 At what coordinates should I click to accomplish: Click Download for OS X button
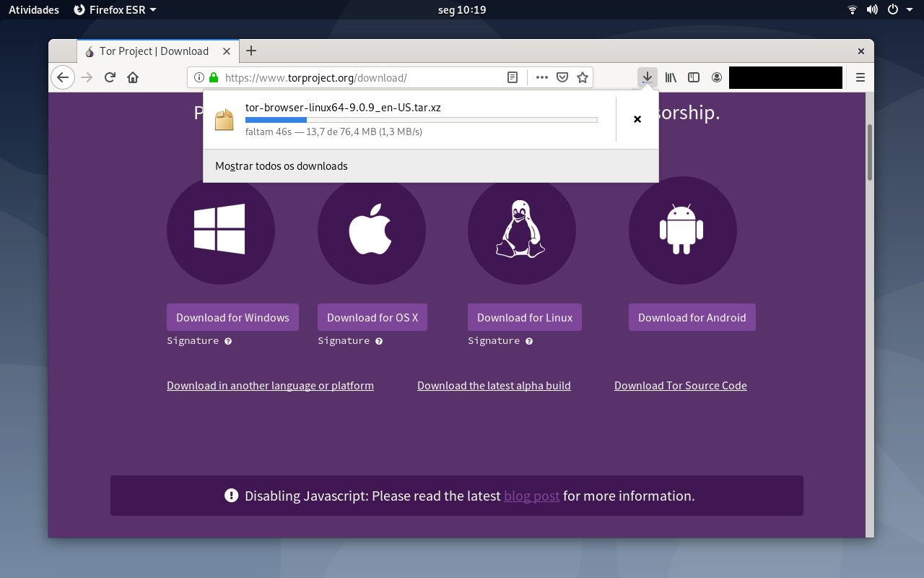click(372, 317)
